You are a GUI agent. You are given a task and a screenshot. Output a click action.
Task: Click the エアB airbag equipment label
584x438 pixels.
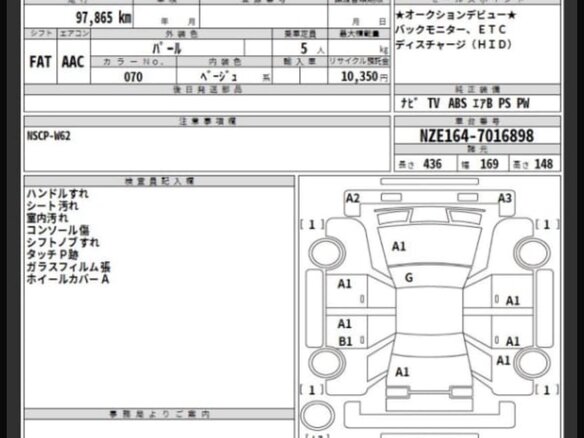(483, 103)
